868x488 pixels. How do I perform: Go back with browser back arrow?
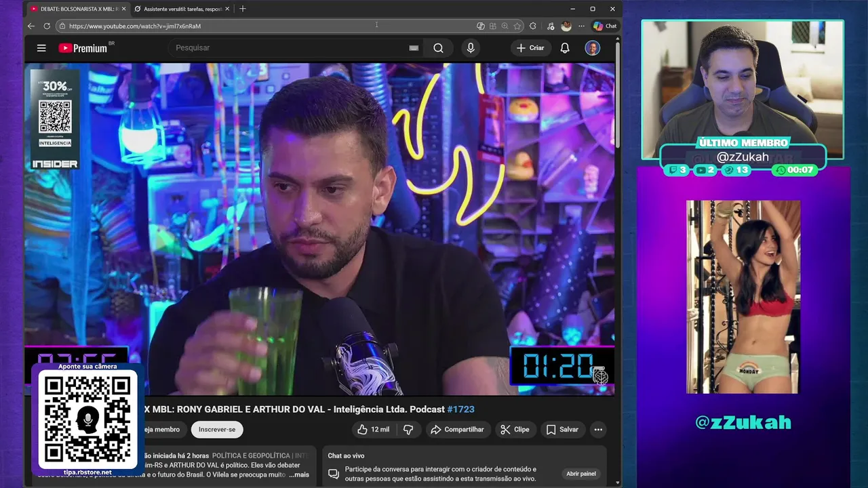(x=31, y=26)
